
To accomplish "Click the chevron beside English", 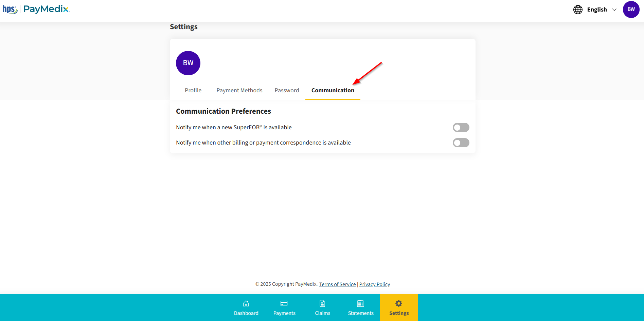I will pyautogui.click(x=614, y=10).
